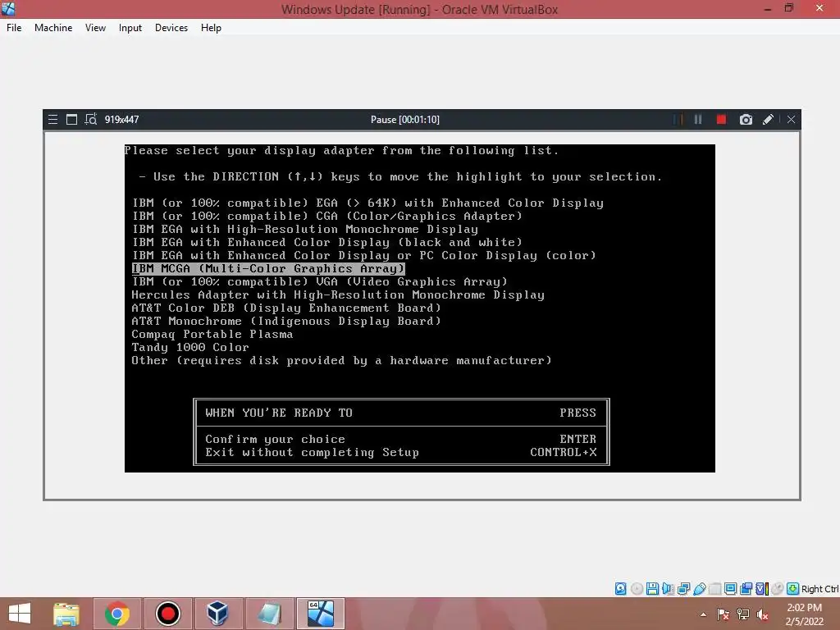Take a screenshot with the camera icon

pyautogui.click(x=746, y=120)
